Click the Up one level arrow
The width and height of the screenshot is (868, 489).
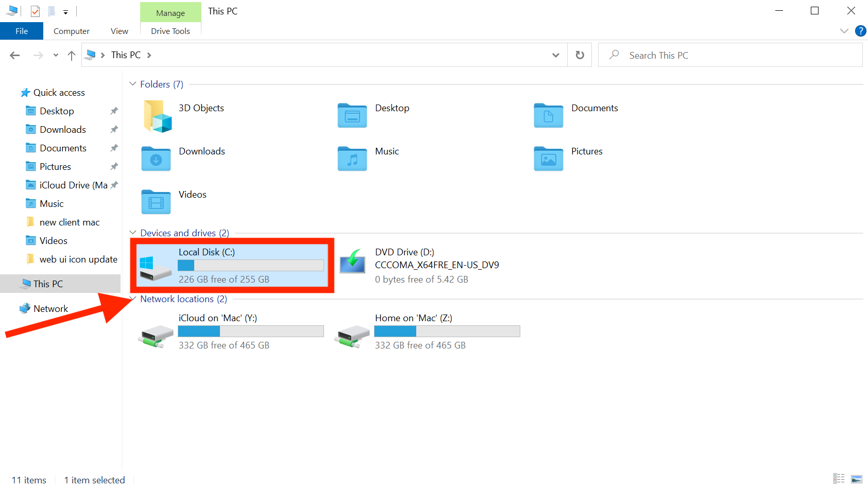tap(72, 55)
